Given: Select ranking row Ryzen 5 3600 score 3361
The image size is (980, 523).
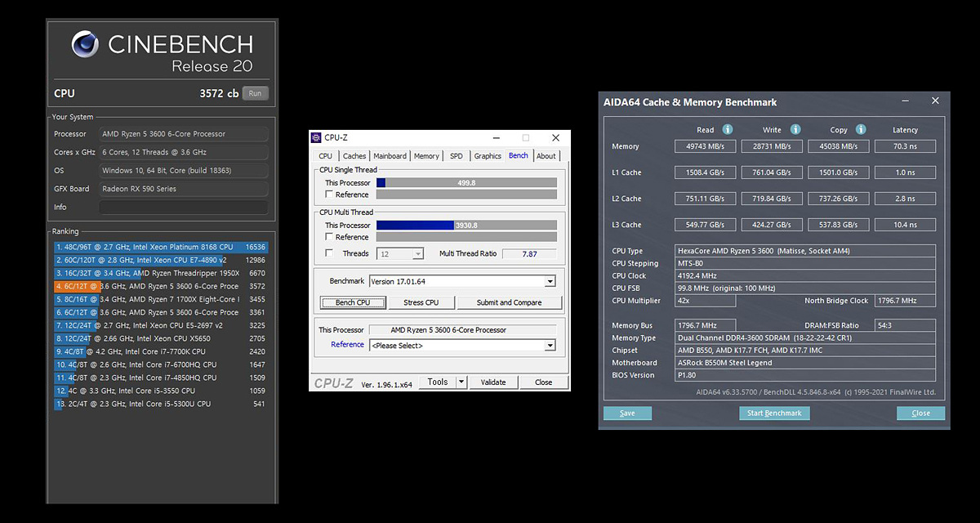Looking at the screenshot, I should pyautogui.click(x=160, y=312).
